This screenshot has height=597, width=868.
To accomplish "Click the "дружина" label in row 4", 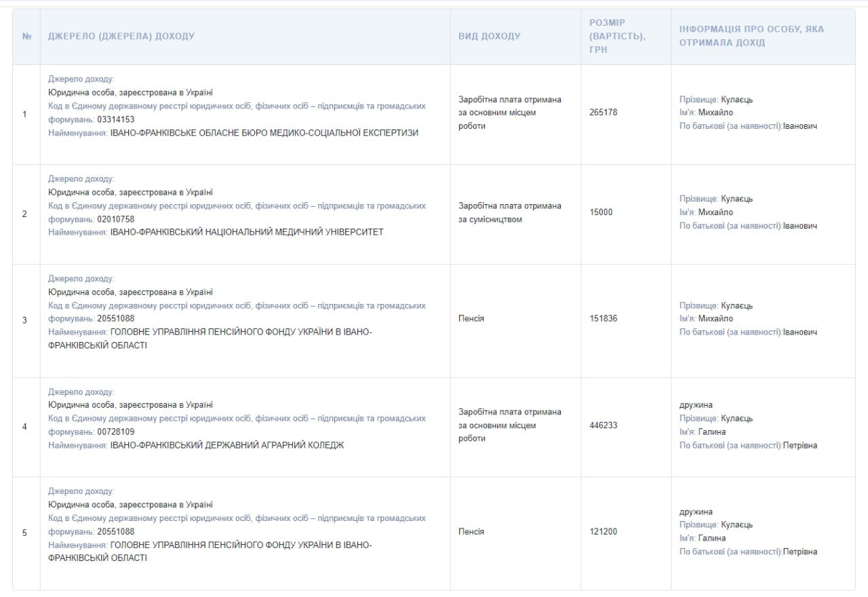I will point(696,405).
